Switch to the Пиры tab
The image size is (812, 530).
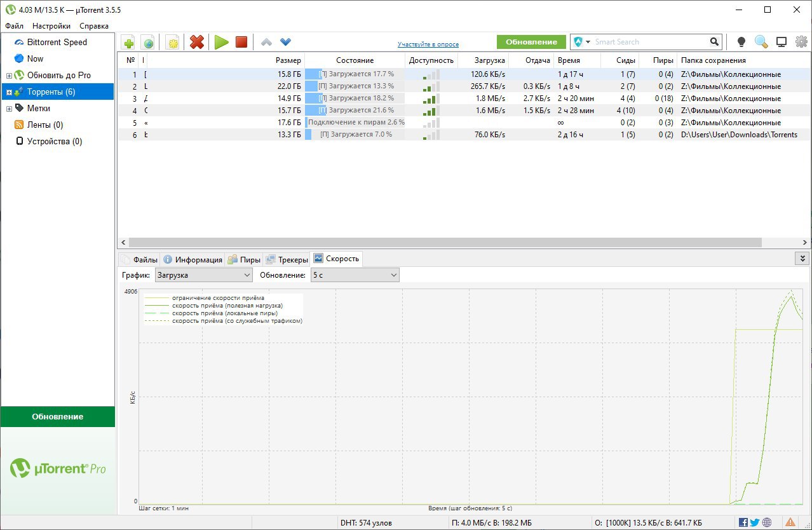(244, 259)
